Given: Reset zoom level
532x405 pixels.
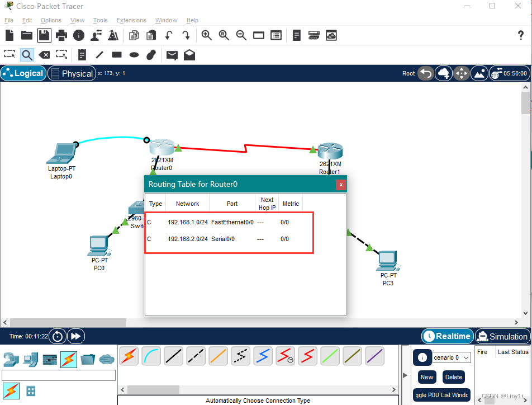Looking at the screenshot, I should point(224,35).
